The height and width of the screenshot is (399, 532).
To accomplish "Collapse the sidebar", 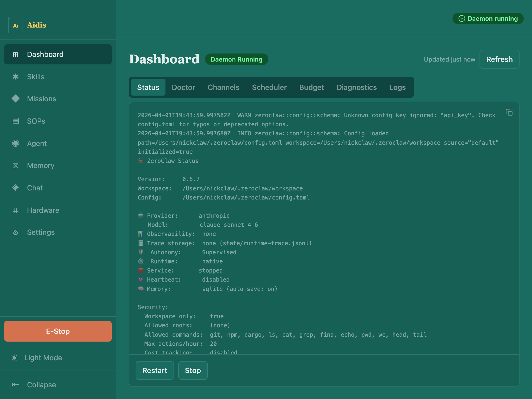I will point(41,385).
